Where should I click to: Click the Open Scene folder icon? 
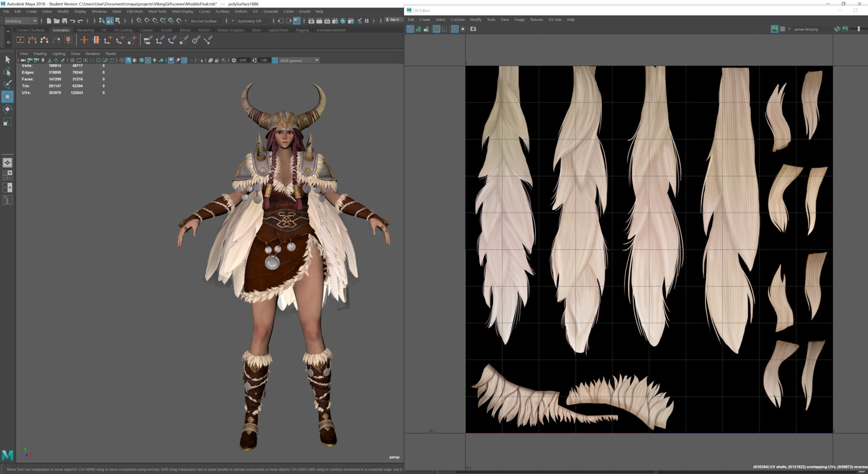click(56, 21)
